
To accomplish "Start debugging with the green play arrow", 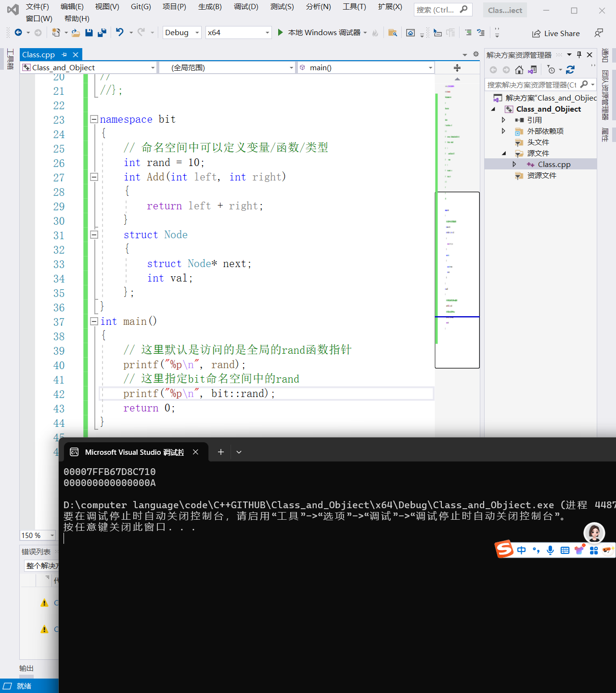I will (280, 32).
